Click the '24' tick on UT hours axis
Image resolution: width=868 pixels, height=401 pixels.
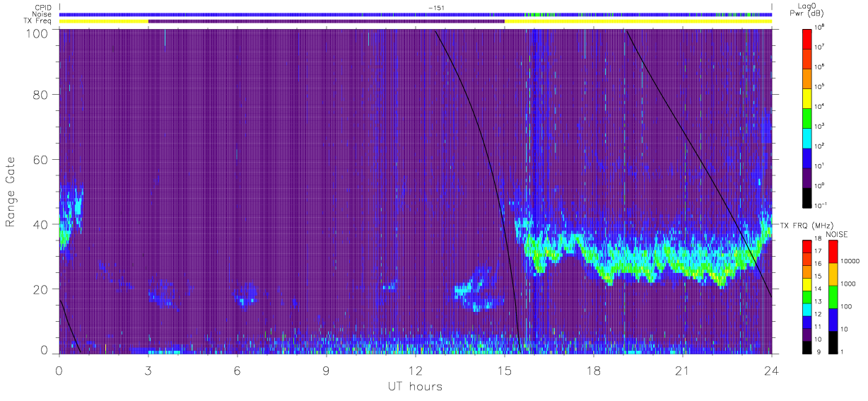tap(771, 370)
